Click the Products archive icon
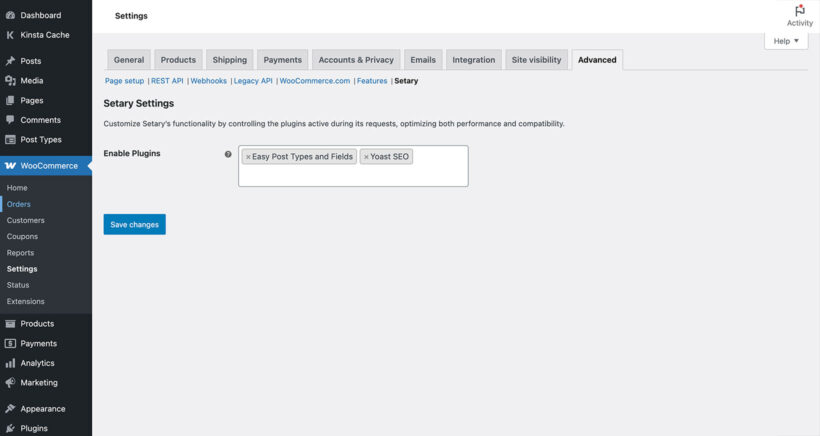820x436 pixels. (x=10, y=324)
